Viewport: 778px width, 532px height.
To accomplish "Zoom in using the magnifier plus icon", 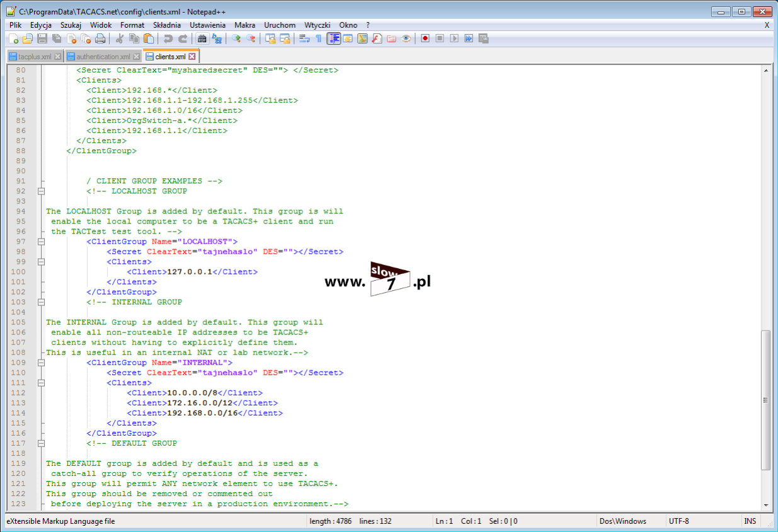I will 236,38.
